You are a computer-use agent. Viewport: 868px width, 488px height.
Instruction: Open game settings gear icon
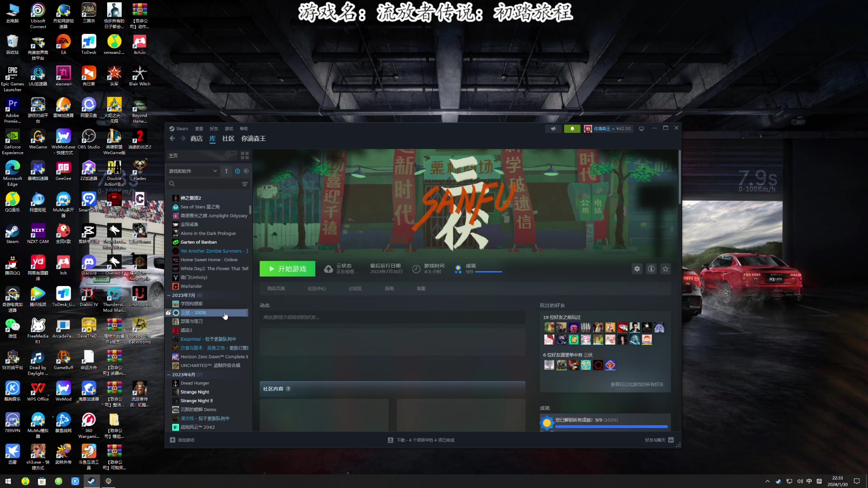click(x=637, y=269)
